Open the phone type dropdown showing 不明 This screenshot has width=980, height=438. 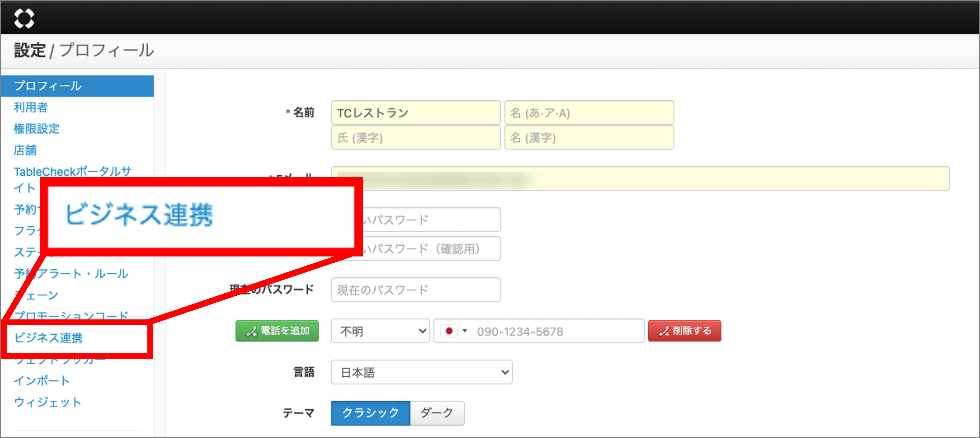tap(380, 331)
